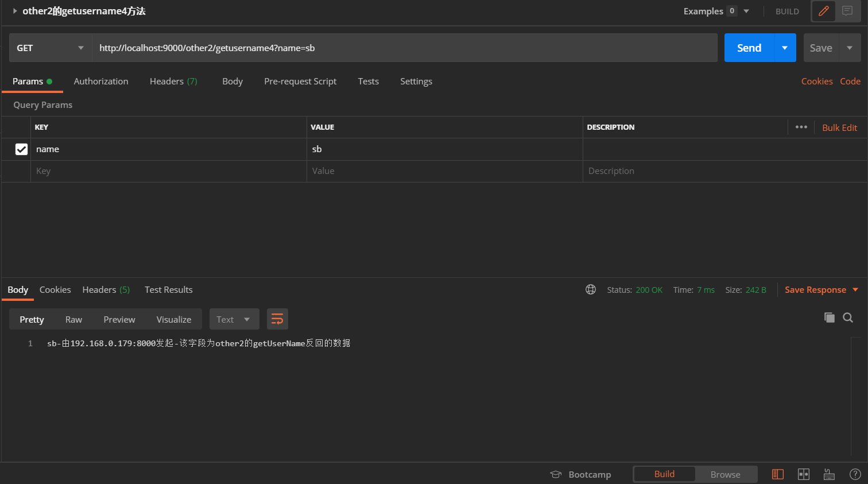868x484 pixels.
Task: Click Bulk Edit
Action: pos(839,127)
